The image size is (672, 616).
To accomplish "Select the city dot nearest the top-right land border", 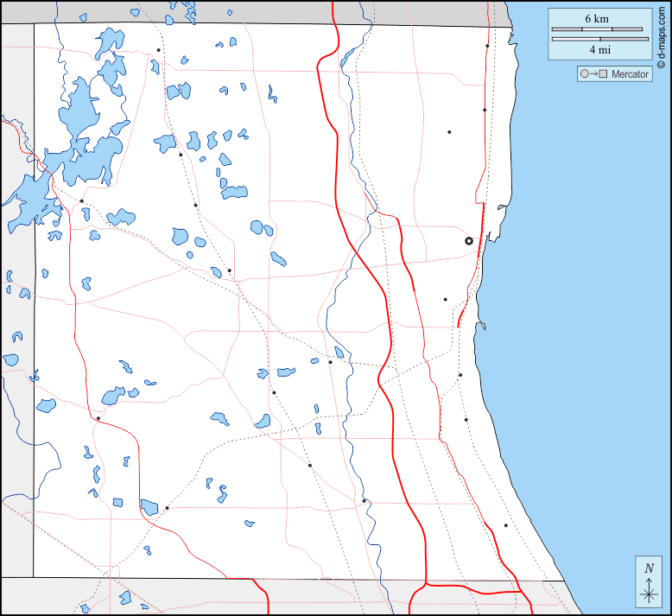I will point(487,46).
